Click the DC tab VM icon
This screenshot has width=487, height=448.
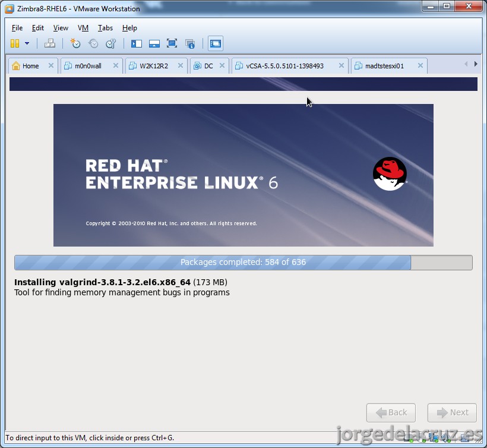pos(197,65)
